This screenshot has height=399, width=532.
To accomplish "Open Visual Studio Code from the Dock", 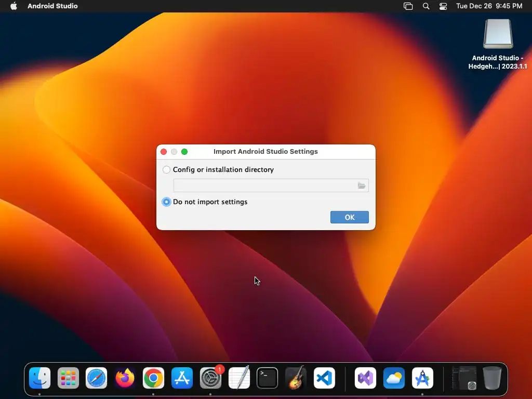I will [x=324, y=378].
